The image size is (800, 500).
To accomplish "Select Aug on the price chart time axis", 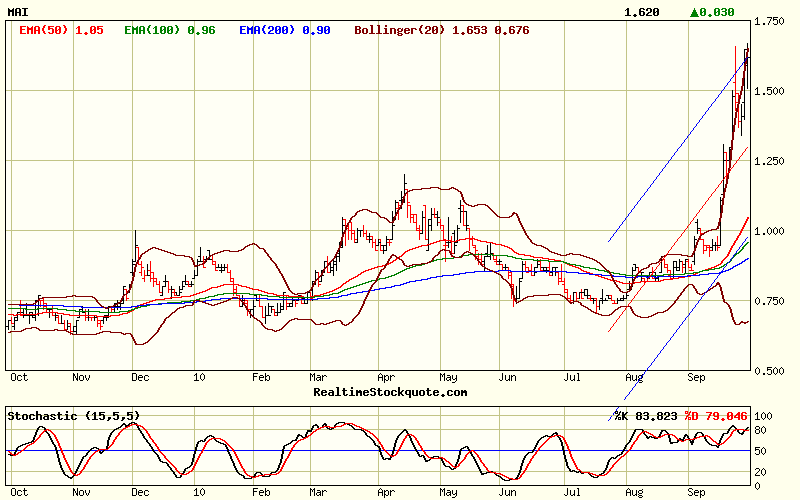I will (632, 378).
